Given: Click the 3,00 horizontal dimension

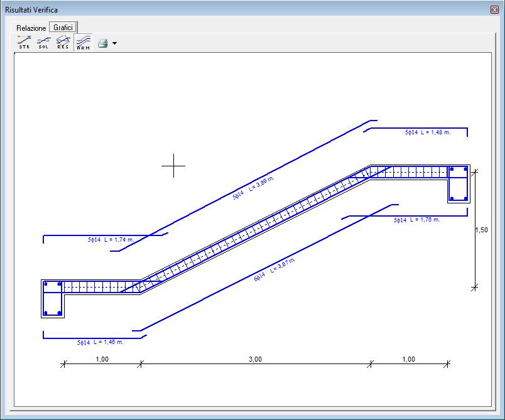Looking at the screenshot, I should [x=255, y=359].
